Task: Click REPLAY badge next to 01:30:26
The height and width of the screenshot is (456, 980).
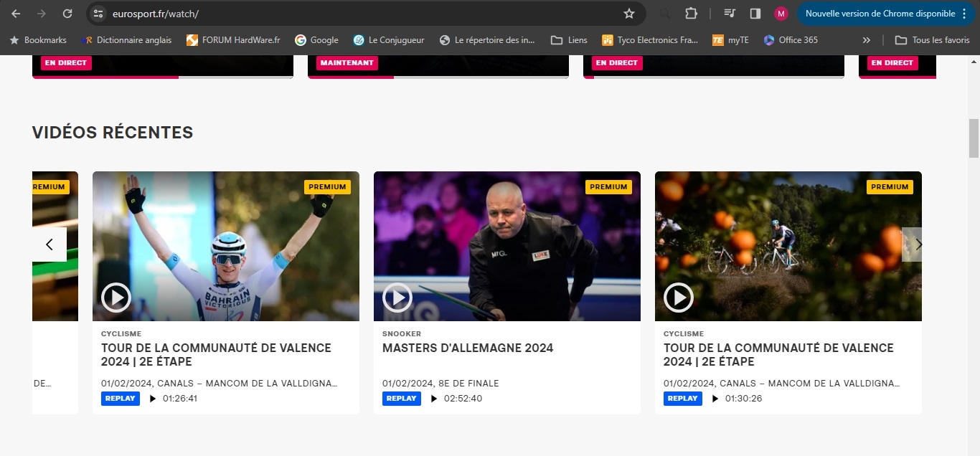Action: pos(683,399)
